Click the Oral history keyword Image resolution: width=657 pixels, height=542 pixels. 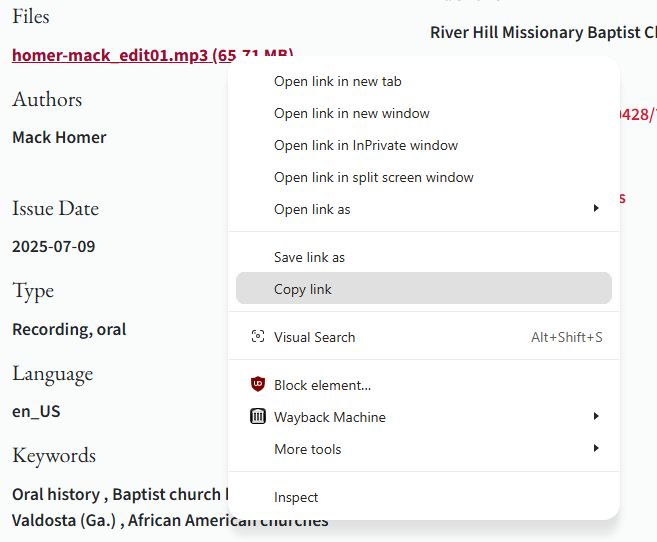tap(56, 495)
